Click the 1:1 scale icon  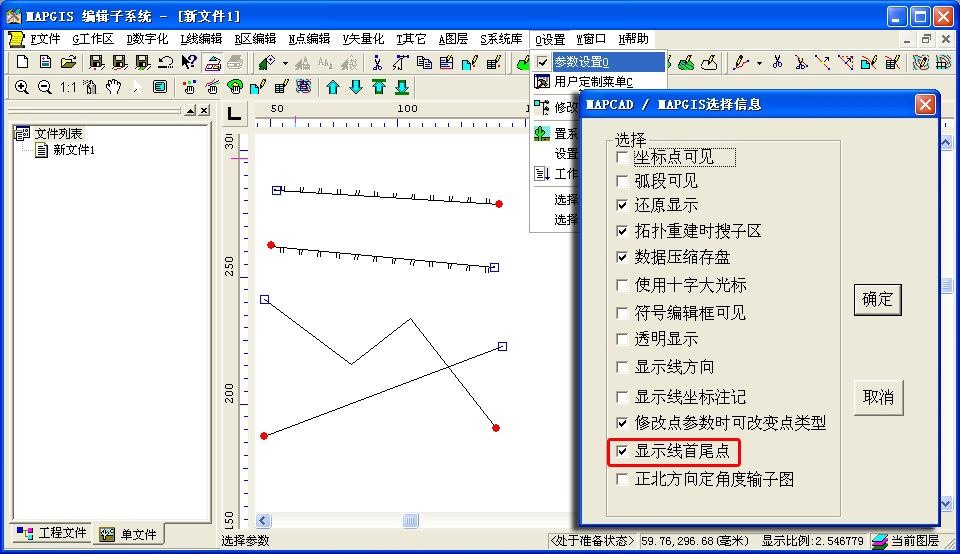67,87
